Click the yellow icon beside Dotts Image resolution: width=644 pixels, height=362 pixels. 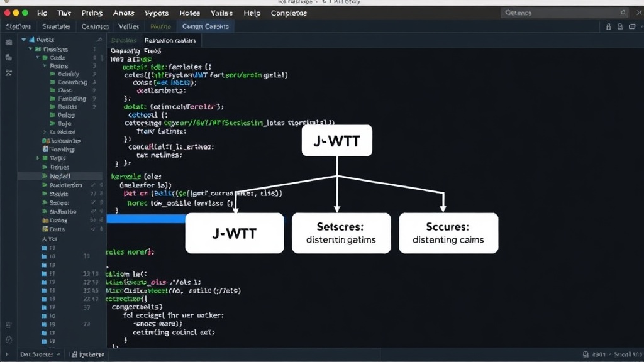[x=45, y=229]
